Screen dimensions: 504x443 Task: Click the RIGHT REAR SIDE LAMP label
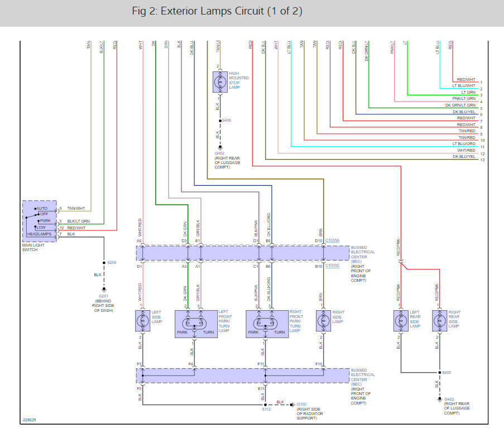454,319
